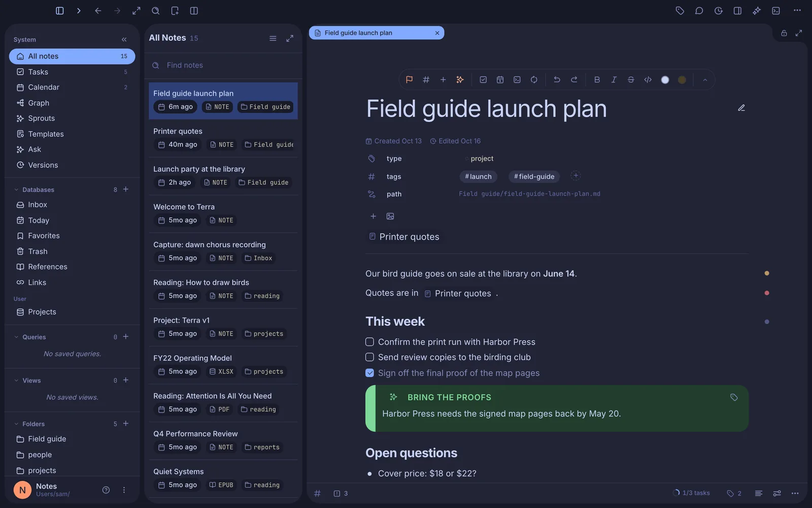Open the tags icon in top bar
812x508 pixels.
point(680,11)
